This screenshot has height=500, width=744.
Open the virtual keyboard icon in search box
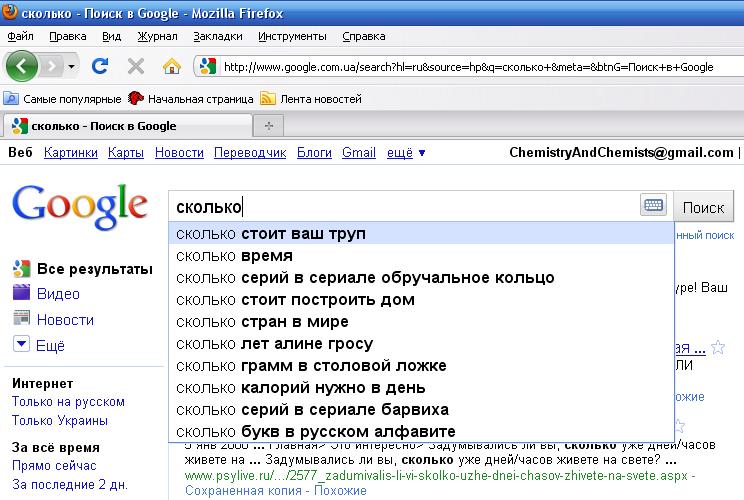point(653,206)
